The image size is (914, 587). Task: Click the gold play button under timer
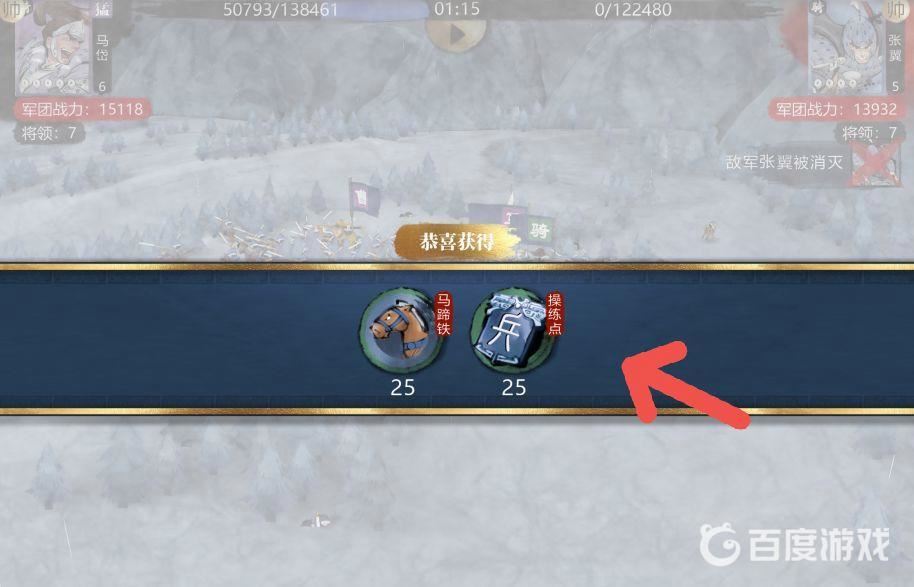pyautogui.click(x=456, y=34)
